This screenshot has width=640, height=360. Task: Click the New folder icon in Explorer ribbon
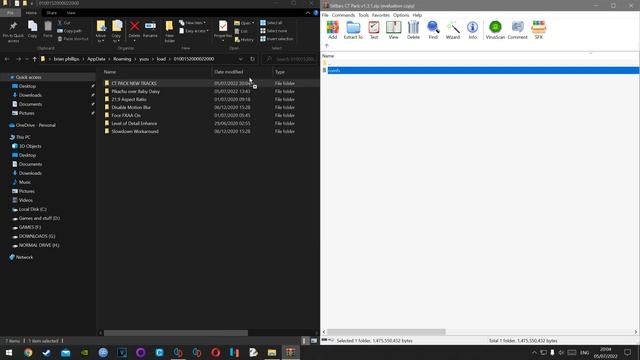[169, 32]
